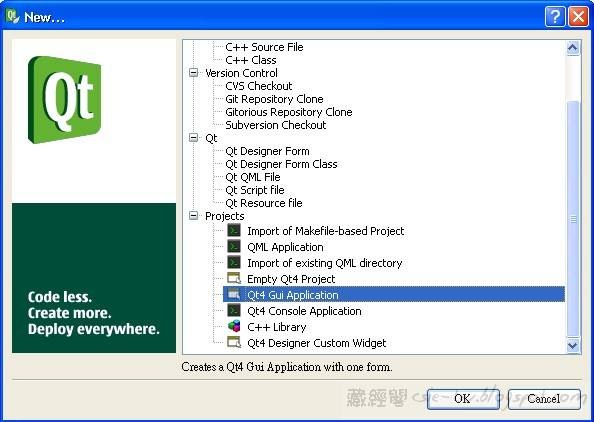Screen dimensions: 594x422
Task: Pick Qt4 Designer Custom Widget text
Action: pos(317,343)
